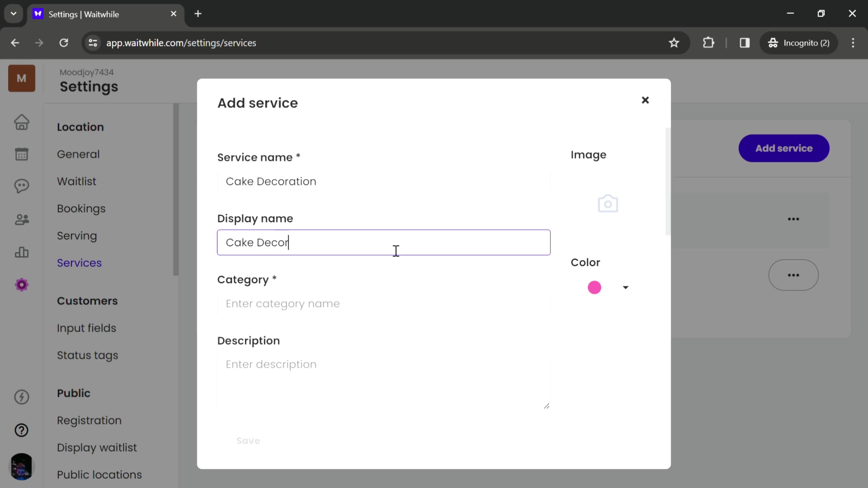The width and height of the screenshot is (868, 488).
Task: Open the first service row options menu
Action: pyautogui.click(x=793, y=219)
